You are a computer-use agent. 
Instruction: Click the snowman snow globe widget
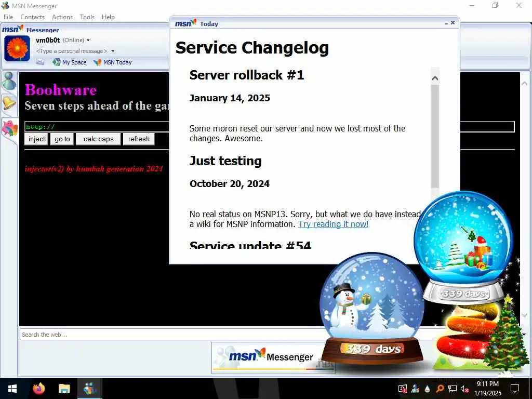(372, 308)
